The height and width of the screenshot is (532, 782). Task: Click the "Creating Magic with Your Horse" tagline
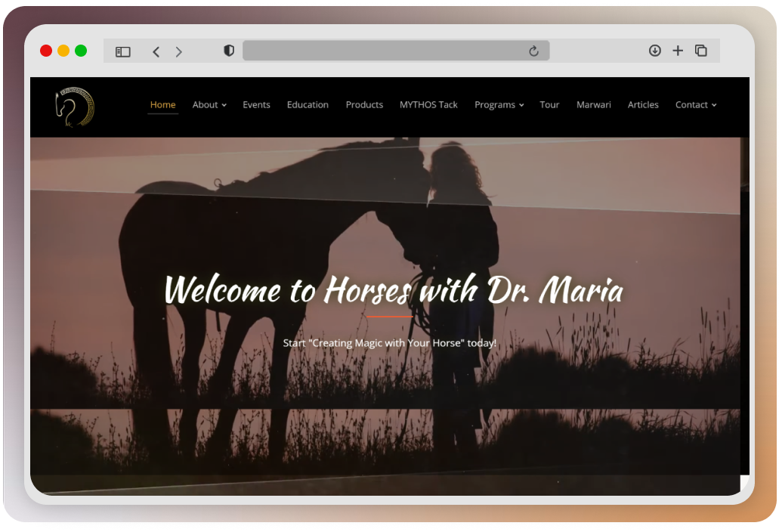pyautogui.click(x=390, y=343)
